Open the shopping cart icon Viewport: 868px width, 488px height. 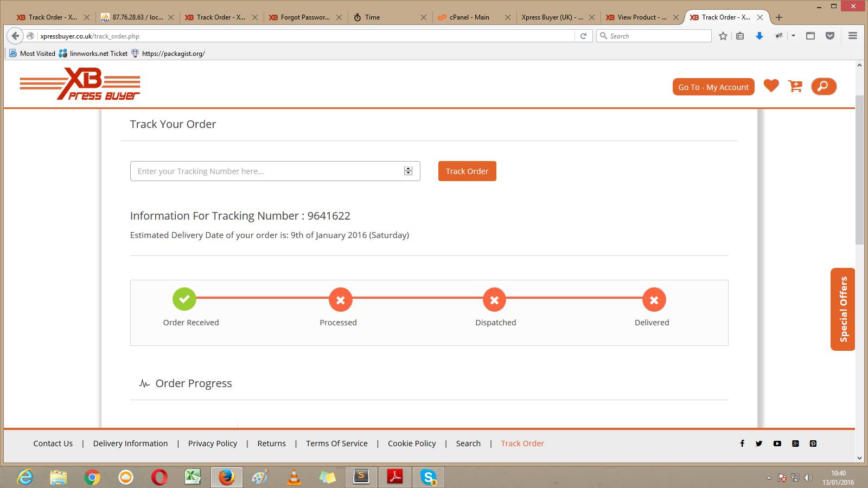[x=795, y=86]
